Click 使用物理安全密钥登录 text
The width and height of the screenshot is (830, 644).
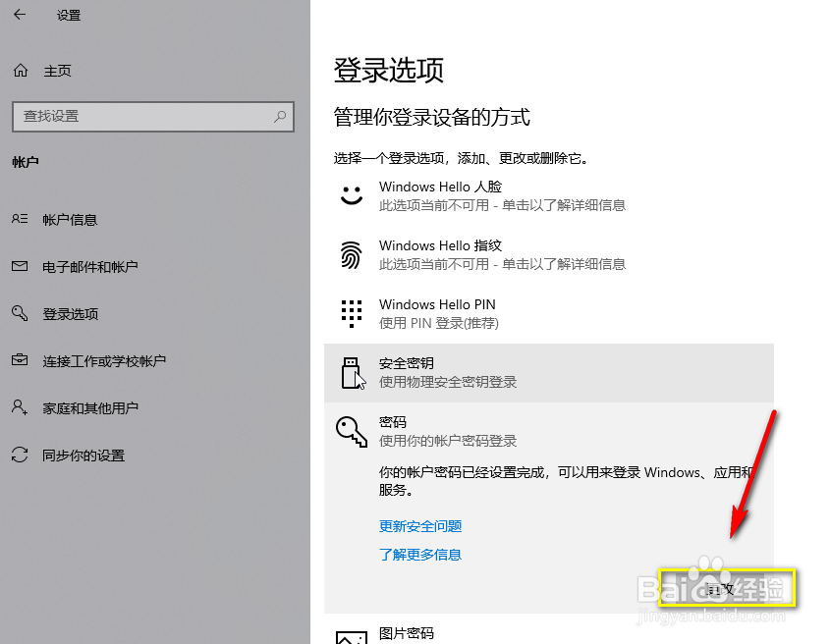448,382
